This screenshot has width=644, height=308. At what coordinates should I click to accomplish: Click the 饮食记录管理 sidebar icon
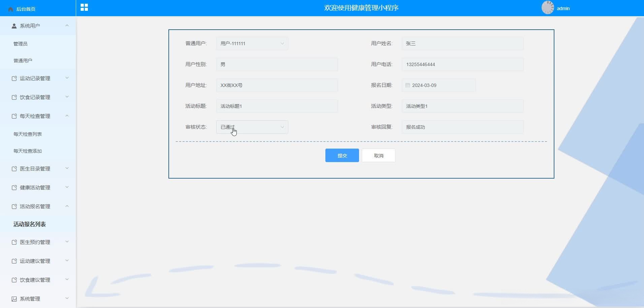(x=14, y=97)
